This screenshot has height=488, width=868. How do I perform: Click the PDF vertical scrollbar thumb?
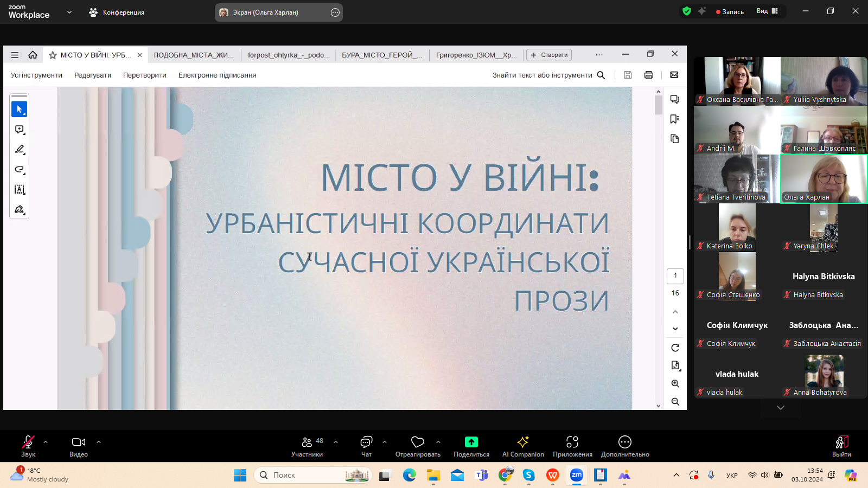(659, 105)
